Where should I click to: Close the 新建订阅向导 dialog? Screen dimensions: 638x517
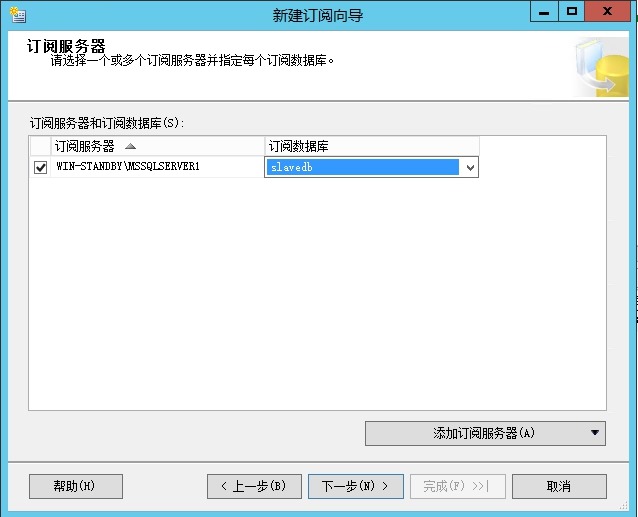(x=608, y=12)
